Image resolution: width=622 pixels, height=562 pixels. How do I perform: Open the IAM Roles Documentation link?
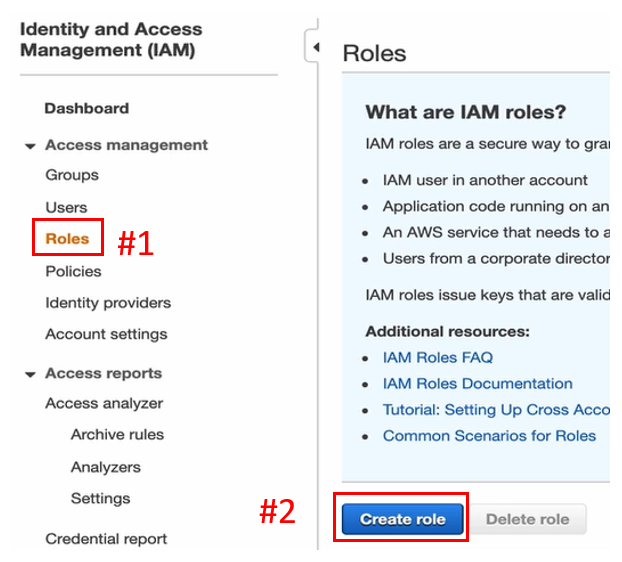coord(477,384)
